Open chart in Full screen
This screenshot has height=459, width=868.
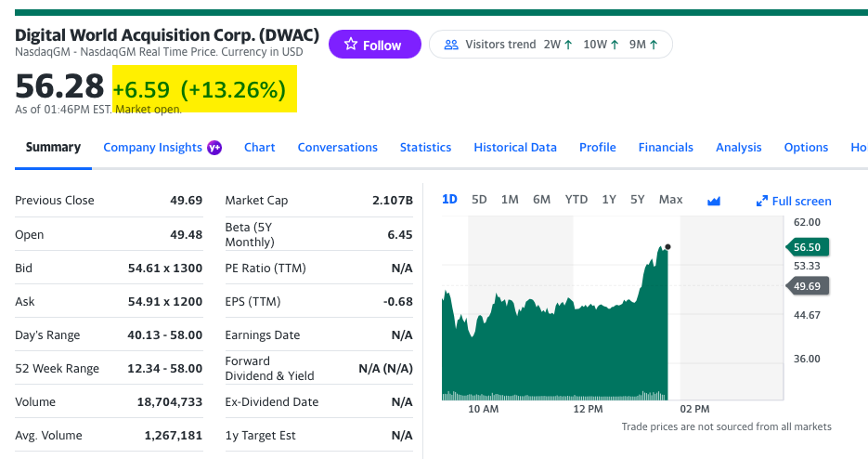tap(794, 202)
